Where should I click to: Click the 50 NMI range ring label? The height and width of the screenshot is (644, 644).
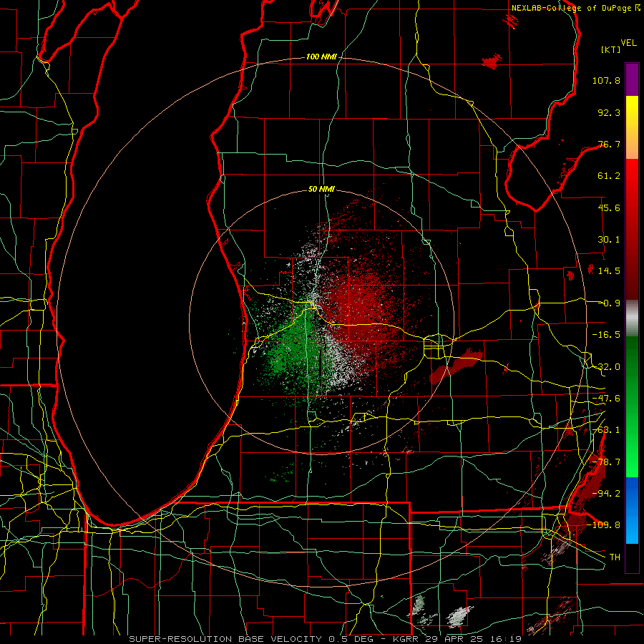[321, 189]
